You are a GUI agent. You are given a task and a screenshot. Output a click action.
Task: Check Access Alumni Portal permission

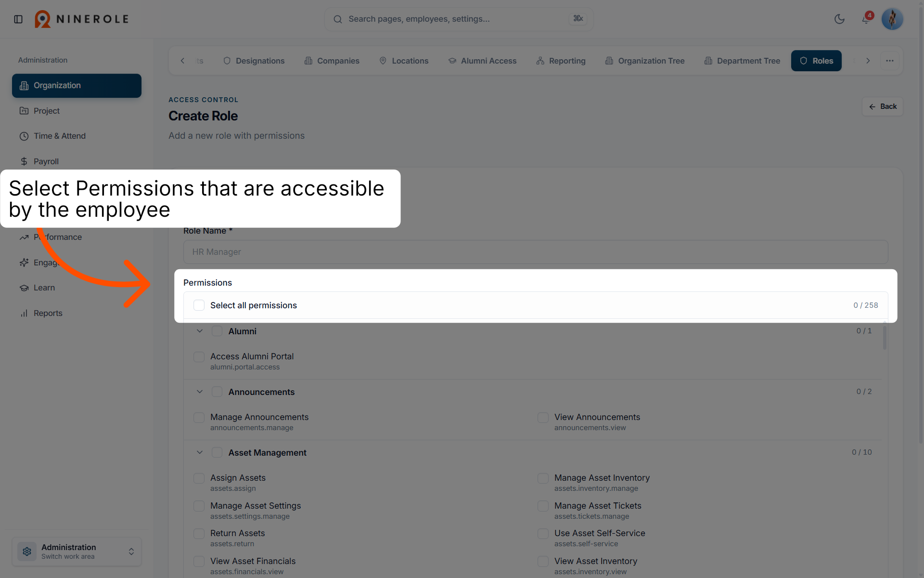click(199, 357)
